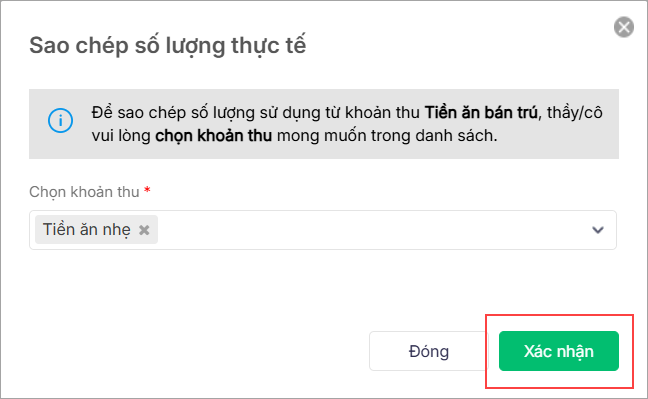Dismiss using the Đóng button
The height and width of the screenshot is (399, 648).
(429, 351)
